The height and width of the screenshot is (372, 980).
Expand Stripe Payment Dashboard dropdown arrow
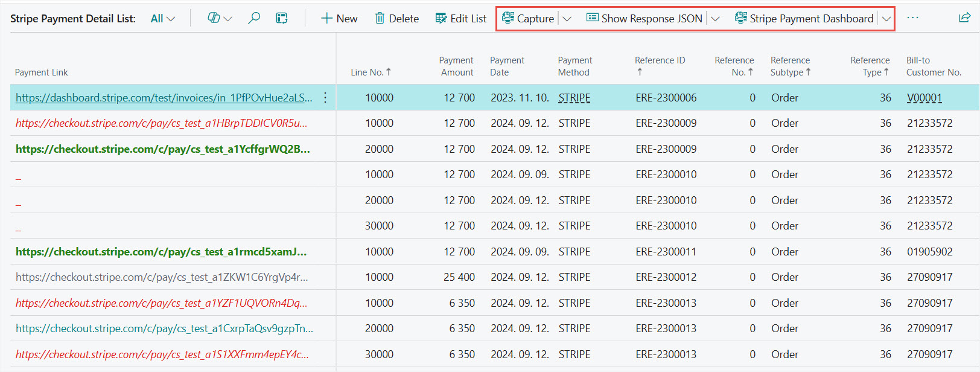pos(886,19)
